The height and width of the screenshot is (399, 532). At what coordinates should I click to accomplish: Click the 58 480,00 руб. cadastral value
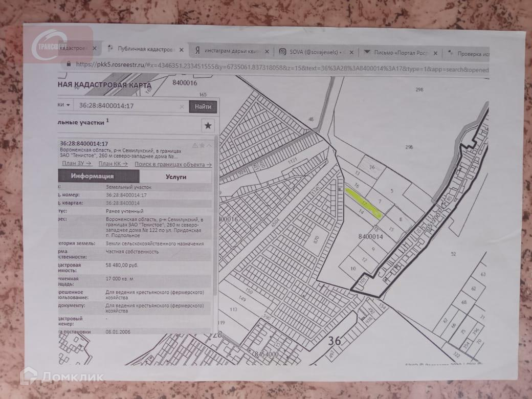coord(122,265)
